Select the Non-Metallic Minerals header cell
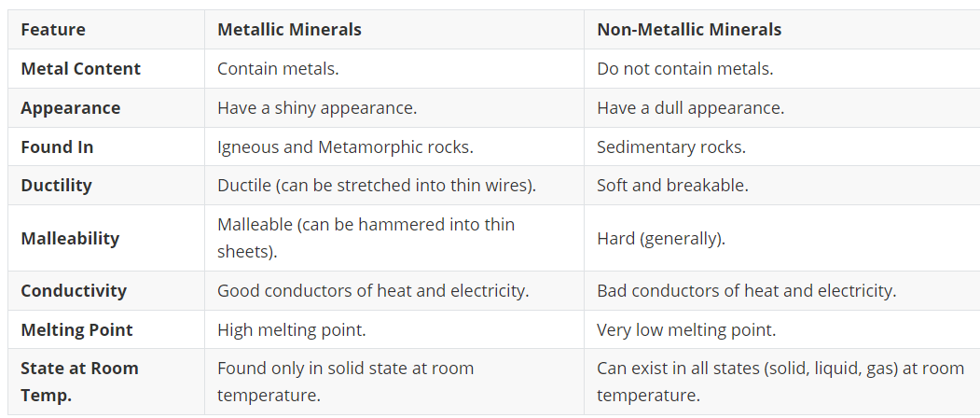 click(x=782, y=30)
